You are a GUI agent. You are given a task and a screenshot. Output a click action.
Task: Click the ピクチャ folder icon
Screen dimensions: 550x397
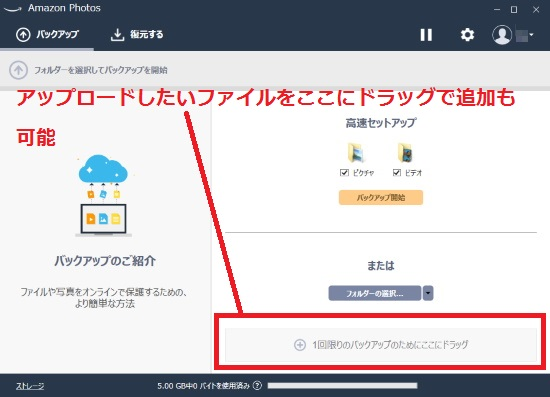coord(357,153)
